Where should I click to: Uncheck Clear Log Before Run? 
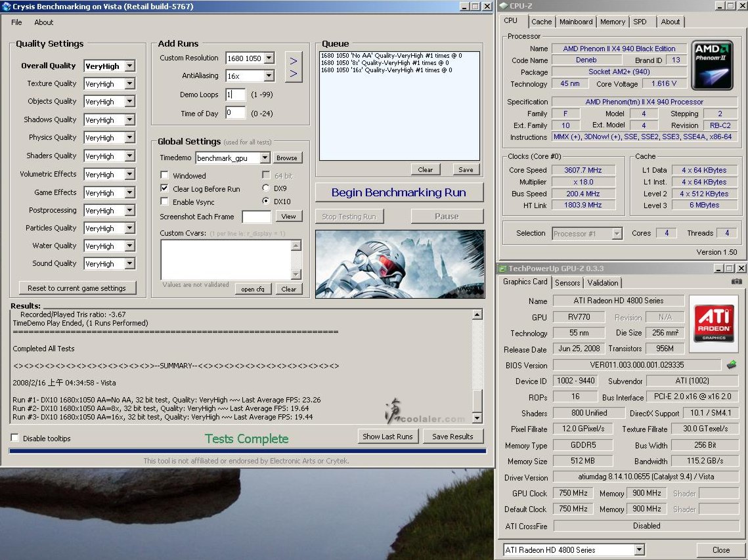[x=165, y=188]
